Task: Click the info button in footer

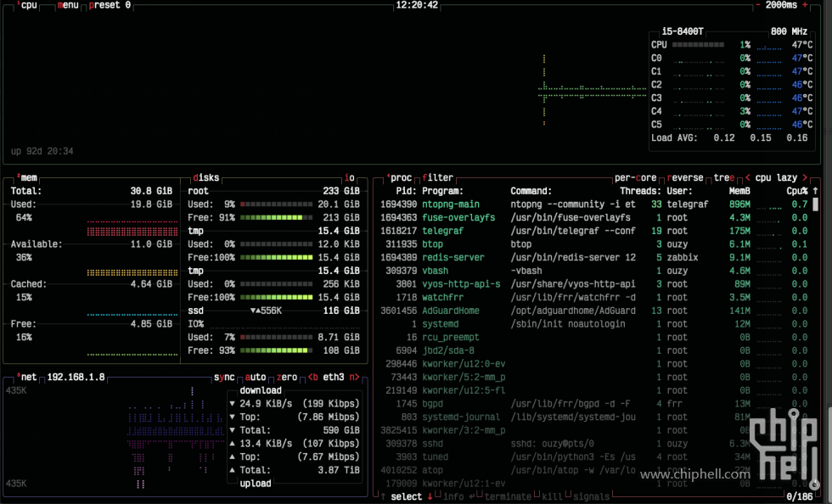Action: click(453, 497)
